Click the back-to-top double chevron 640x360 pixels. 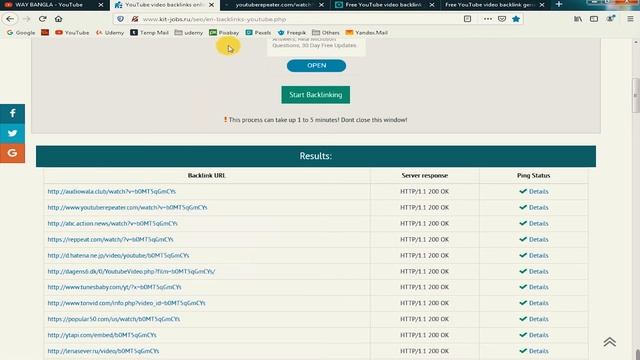[x=610, y=342]
